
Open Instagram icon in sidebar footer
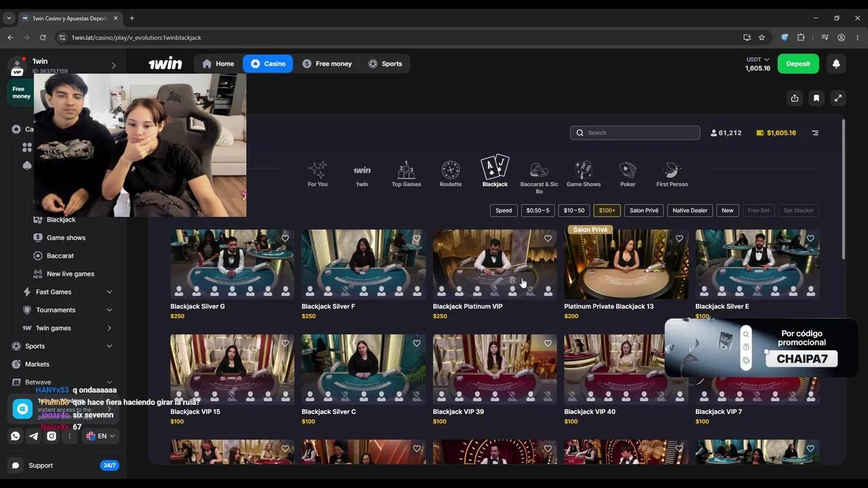[52, 436]
